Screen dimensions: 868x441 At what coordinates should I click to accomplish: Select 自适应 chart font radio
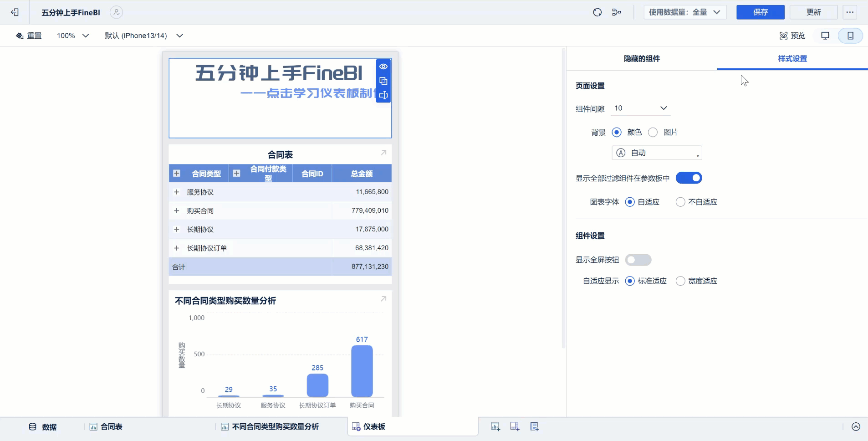click(630, 202)
